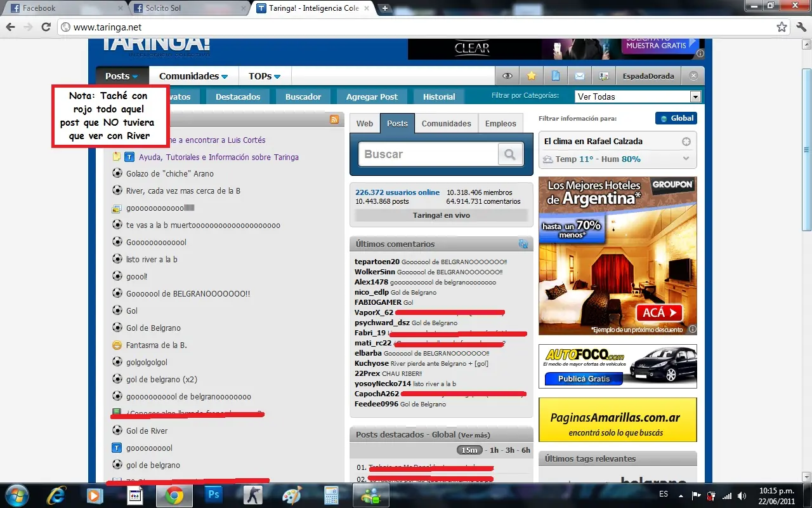Select the Posts search tab
Screen dimensions: 812x508
point(397,123)
